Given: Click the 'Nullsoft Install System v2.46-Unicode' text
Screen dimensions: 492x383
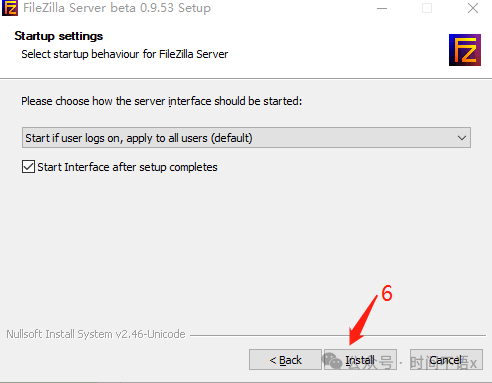Looking at the screenshot, I should click(x=96, y=334).
